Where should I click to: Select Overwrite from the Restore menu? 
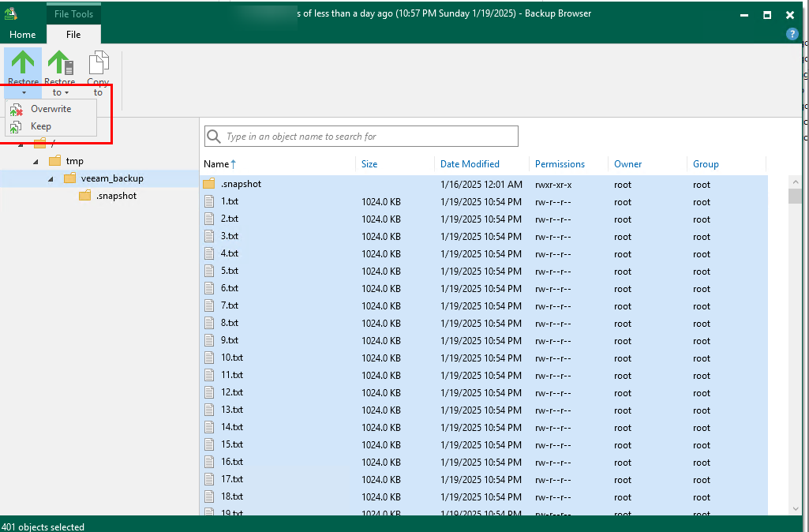(51, 109)
